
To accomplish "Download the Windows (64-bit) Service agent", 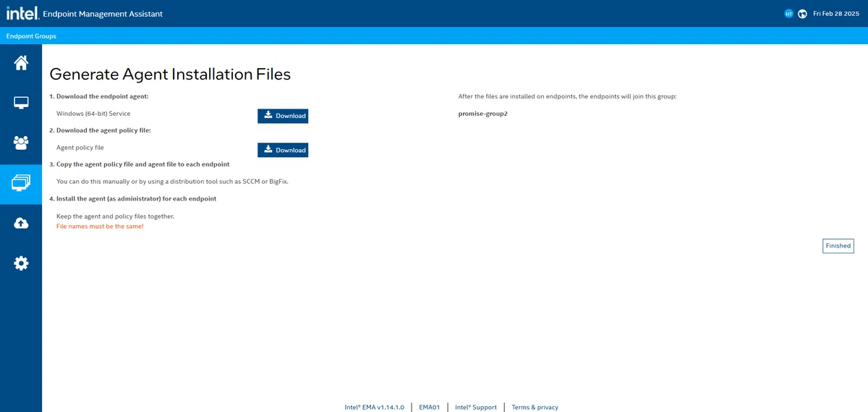I will click(x=283, y=116).
